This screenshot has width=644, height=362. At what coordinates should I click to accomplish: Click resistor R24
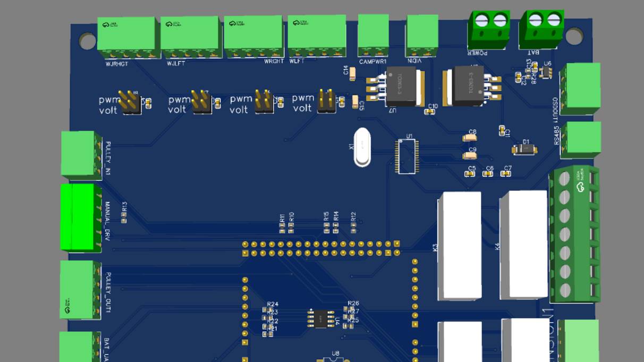(x=268, y=310)
